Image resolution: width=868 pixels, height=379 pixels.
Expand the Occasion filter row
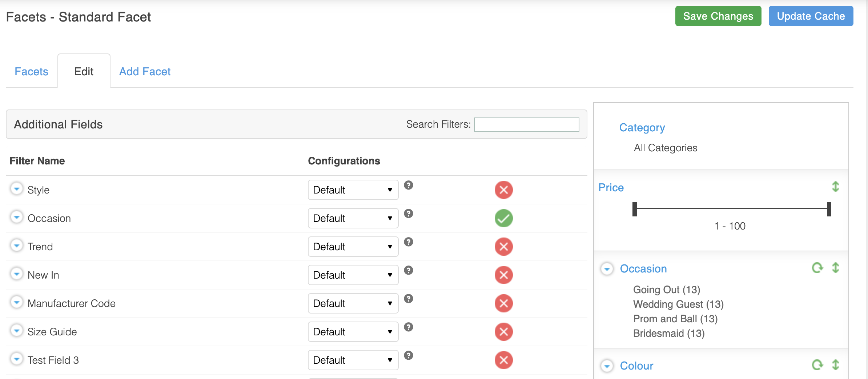(x=16, y=217)
